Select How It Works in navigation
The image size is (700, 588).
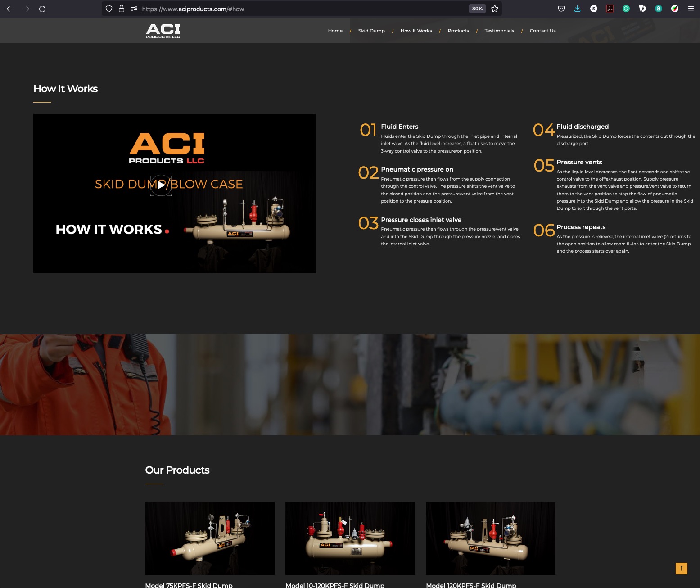(416, 31)
